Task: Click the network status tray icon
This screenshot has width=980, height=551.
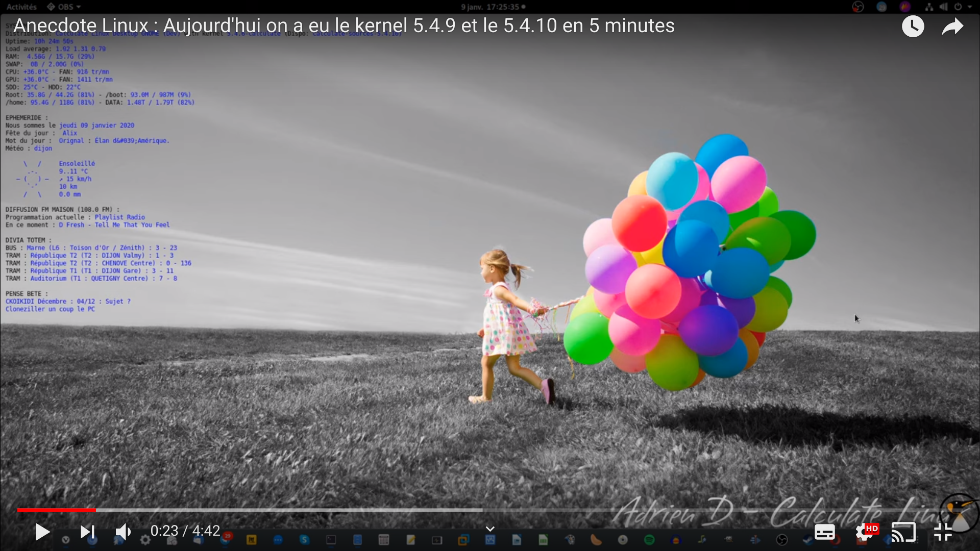Action: tap(929, 7)
